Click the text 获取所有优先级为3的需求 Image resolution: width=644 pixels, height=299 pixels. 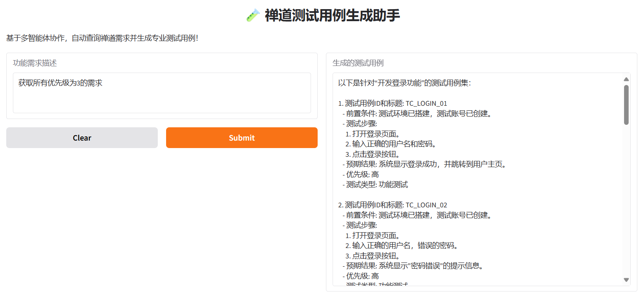(x=60, y=83)
